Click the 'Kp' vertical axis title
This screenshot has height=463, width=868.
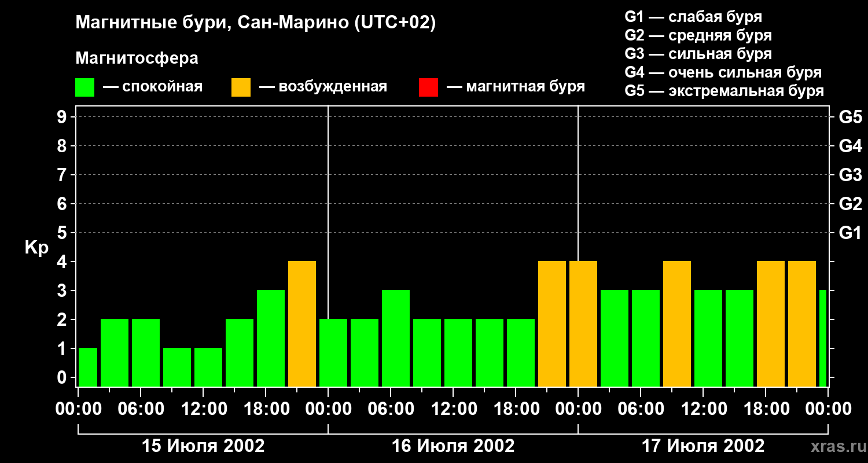(x=36, y=248)
